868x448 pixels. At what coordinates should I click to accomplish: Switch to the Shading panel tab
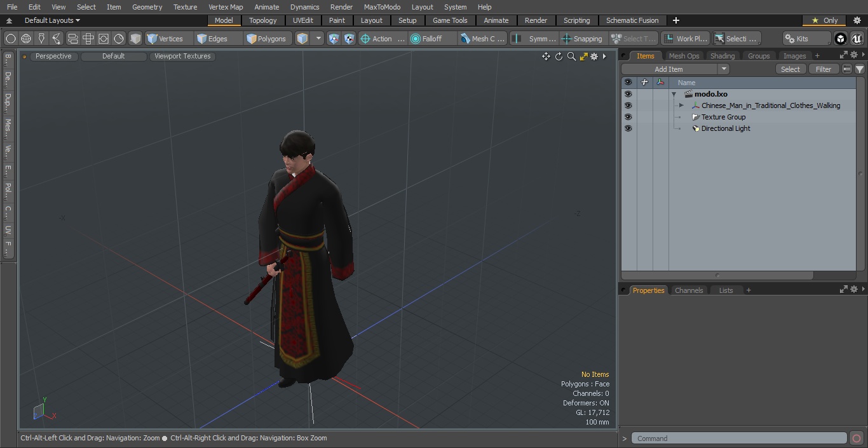point(722,56)
